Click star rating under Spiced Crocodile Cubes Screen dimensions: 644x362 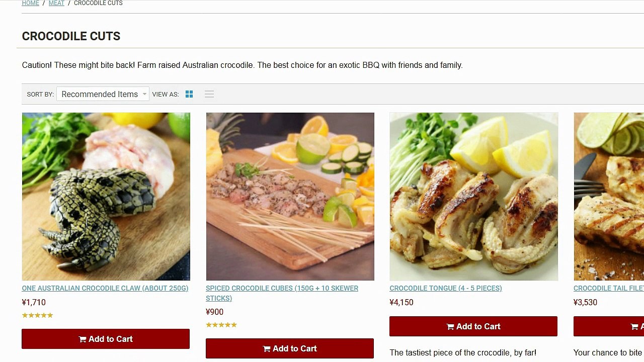pos(221,325)
